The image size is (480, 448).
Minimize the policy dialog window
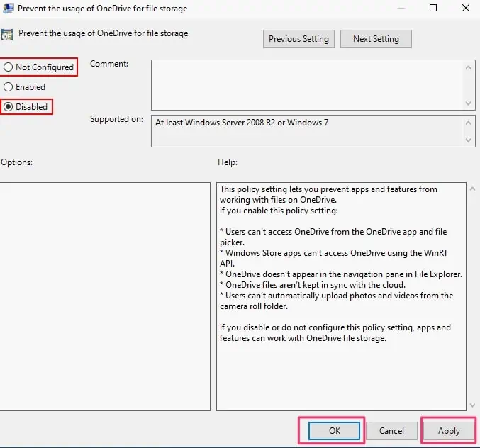point(401,8)
